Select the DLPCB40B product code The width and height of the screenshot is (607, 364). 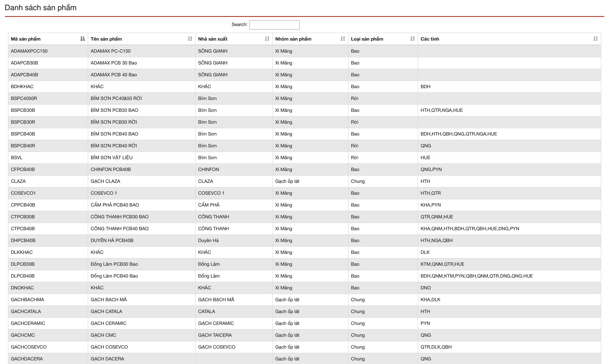tap(23, 276)
